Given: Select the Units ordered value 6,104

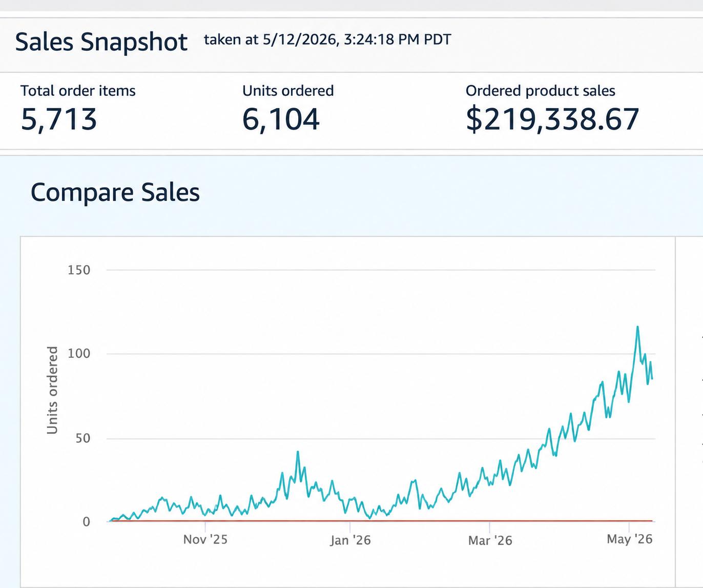Looking at the screenshot, I should coord(281,119).
